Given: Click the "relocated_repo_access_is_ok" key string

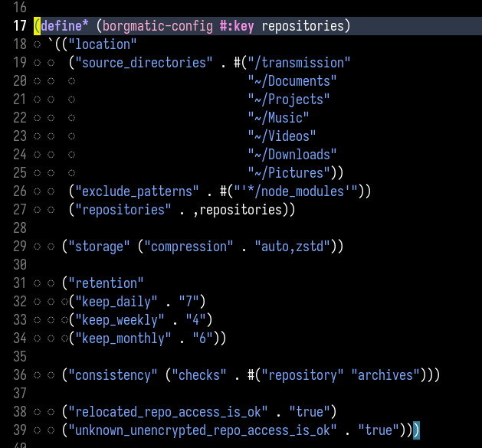Looking at the screenshot, I should pos(163,412).
